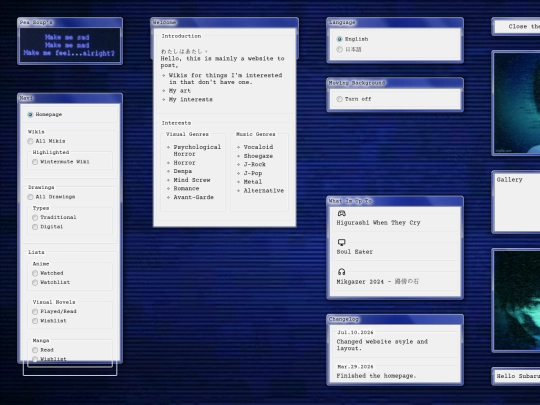Choose the Traditional drawings radio option
Image resolution: width=540 pixels, height=405 pixels.
pyautogui.click(x=35, y=218)
